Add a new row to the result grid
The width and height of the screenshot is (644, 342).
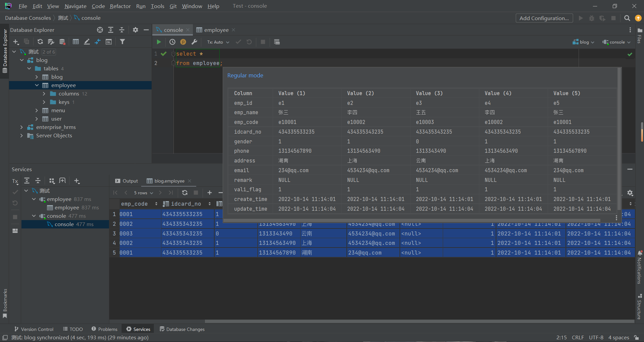pyautogui.click(x=210, y=193)
